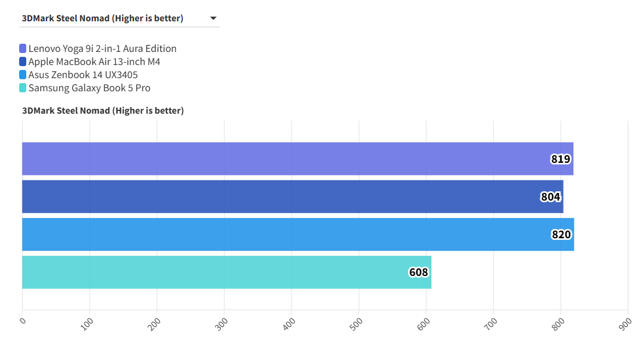Screen dimensions: 644x341
Task: Hide the Asus Zenbook 14 UX3405 series
Action: point(83,75)
